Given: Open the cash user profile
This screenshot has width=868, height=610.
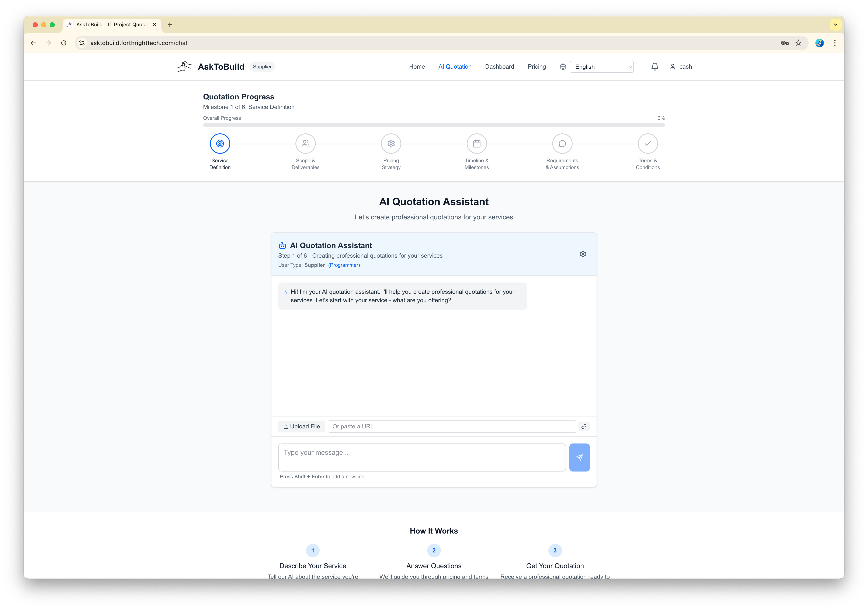Looking at the screenshot, I should pos(681,67).
